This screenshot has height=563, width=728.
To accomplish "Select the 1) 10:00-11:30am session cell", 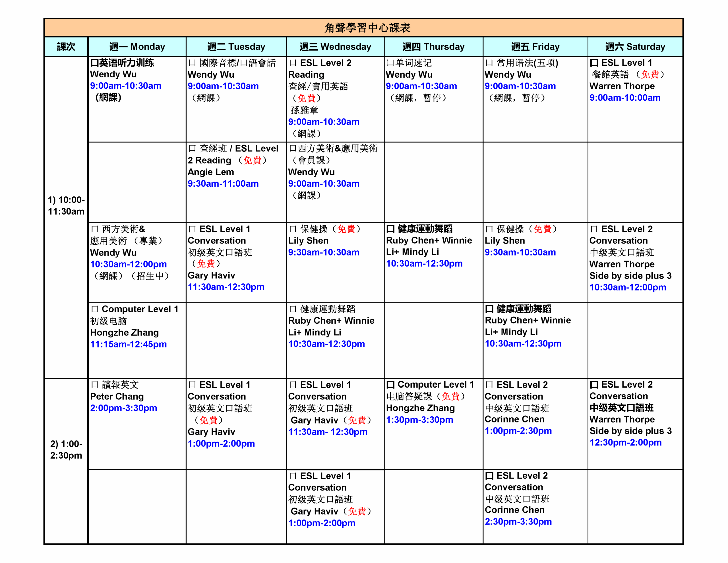I will point(66,205).
